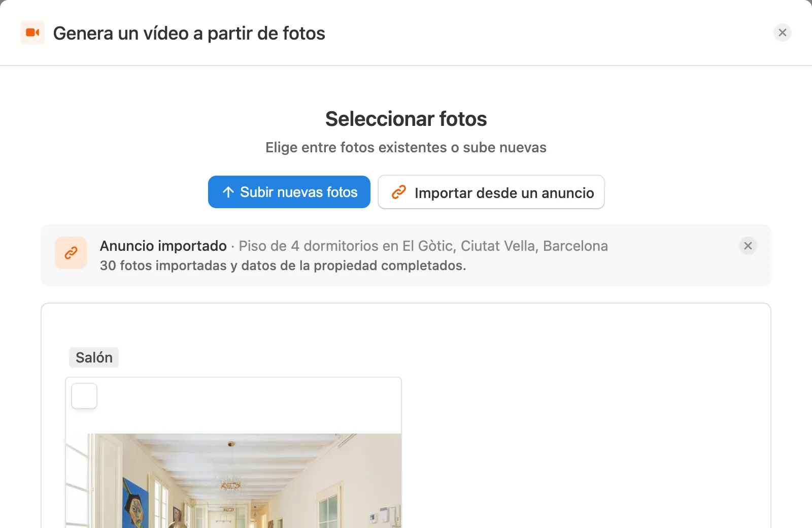
Task: Tick the checkbox on the Salón photo
Action: 84,396
